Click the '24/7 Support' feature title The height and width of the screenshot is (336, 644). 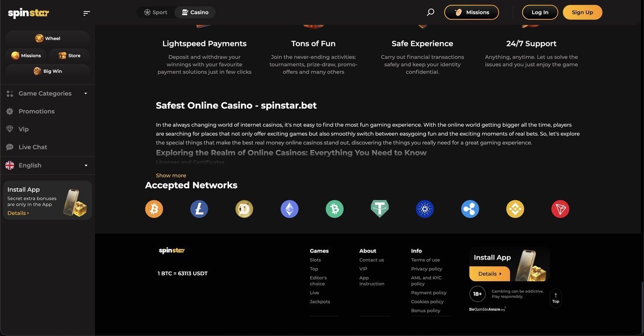click(531, 44)
